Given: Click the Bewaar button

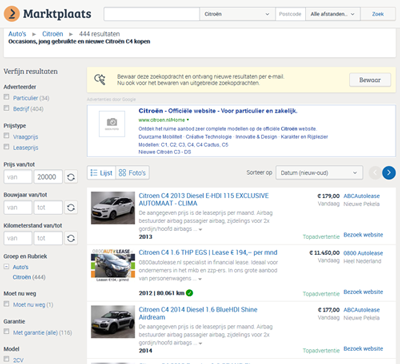Looking at the screenshot, I should point(370,80).
